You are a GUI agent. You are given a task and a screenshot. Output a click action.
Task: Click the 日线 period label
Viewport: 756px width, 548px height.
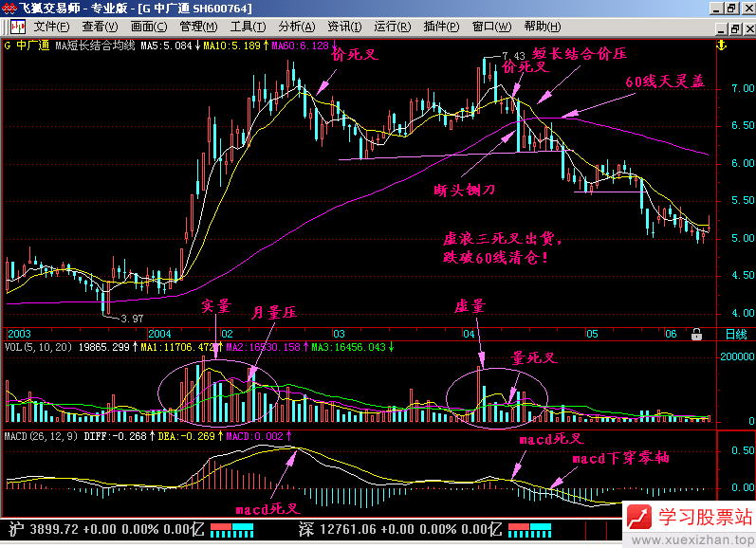pyautogui.click(x=735, y=335)
